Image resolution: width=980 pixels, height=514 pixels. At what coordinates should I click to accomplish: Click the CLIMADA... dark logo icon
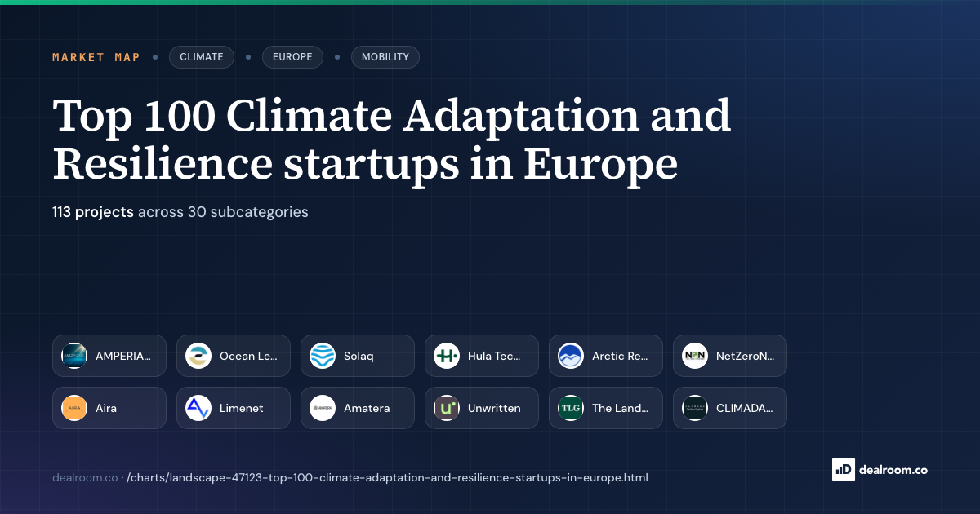pyautogui.click(x=695, y=408)
